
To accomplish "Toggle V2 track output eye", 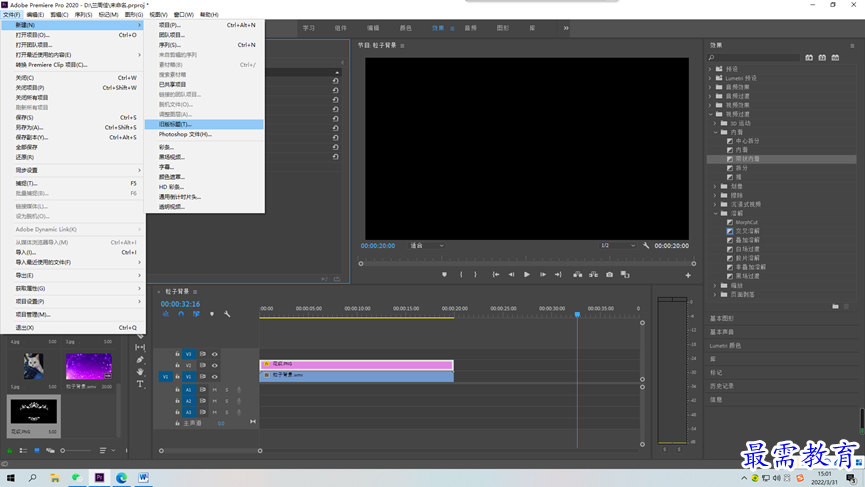I will pyautogui.click(x=215, y=365).
